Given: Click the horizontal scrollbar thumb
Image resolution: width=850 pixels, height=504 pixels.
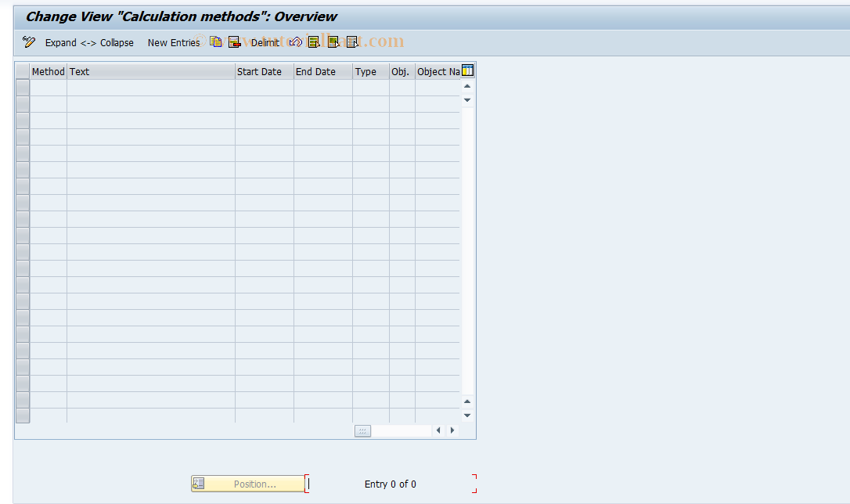Looking at the screenshot, I should (362, 431).
